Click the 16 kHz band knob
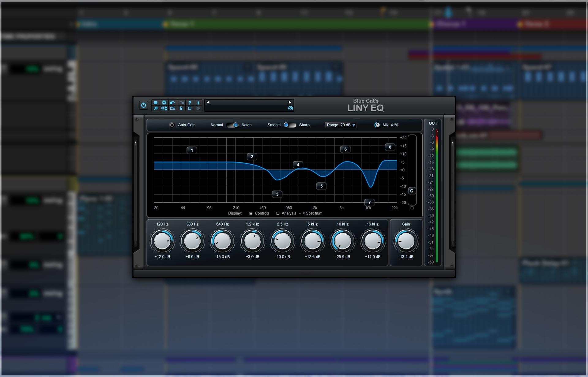This screenshot has height=377, width=588. click(373, 241)
